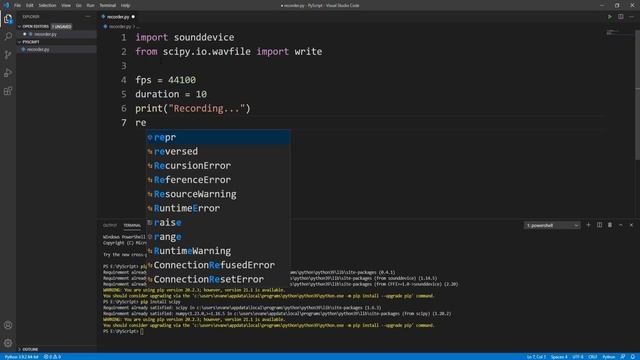Open errors and warnings count in status bar
Image resolution: width=640 pixels, height=360 pixels.
[52, 357]
